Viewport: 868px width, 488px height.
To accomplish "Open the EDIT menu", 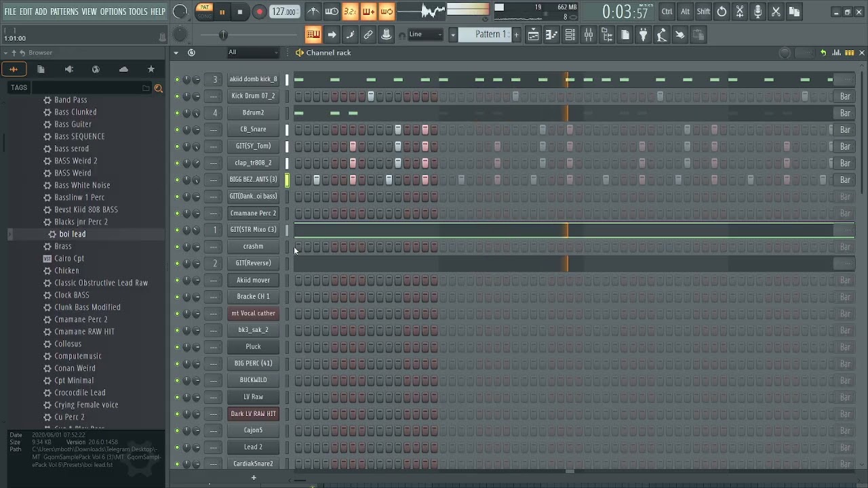I will tap(26, 12).
